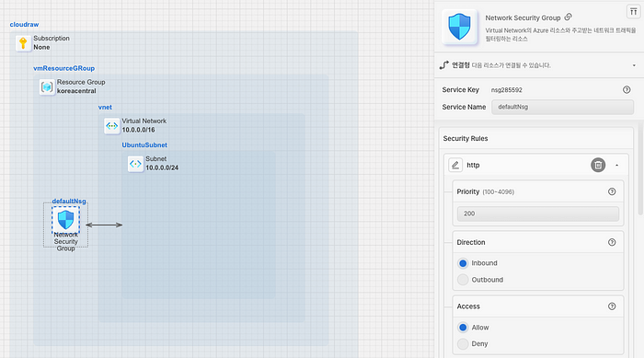This screenshot has width=644, height=358.
Task: Select the Resource Group cube icon
Action: pyautogui.click(x=47, y=87)
